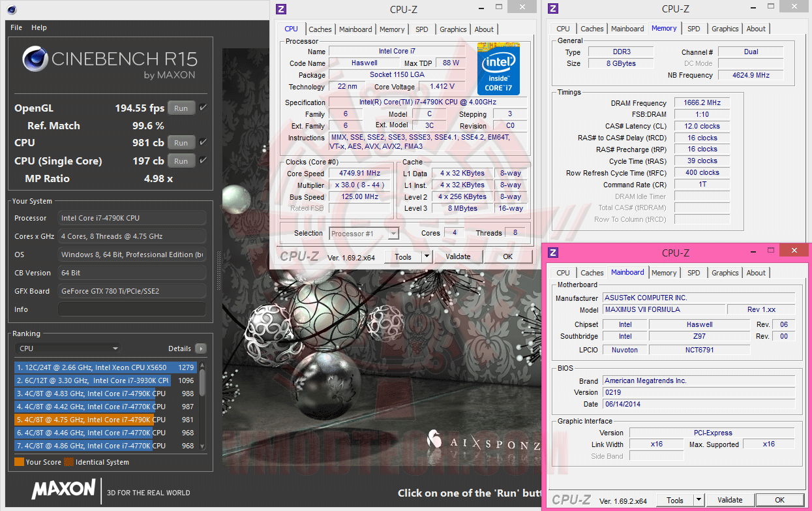Screen dimensions: 812x511
Task: Click the CPU-Z icon of the Memory window
Action: pyautogui.click(x=553, y=9)
